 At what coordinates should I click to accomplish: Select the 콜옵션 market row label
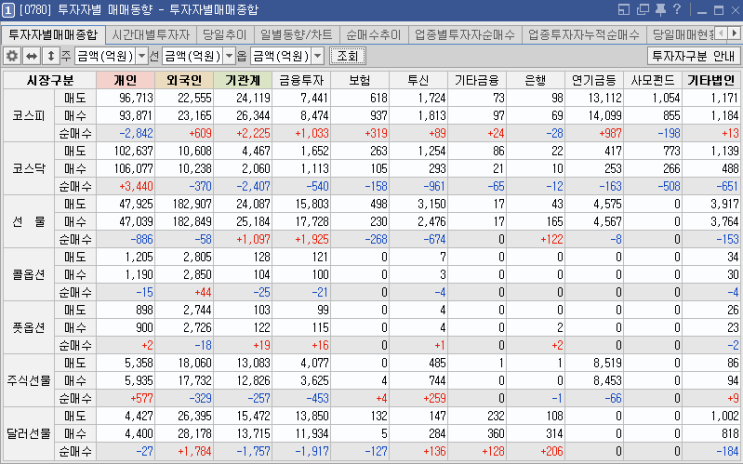point(29,274)
